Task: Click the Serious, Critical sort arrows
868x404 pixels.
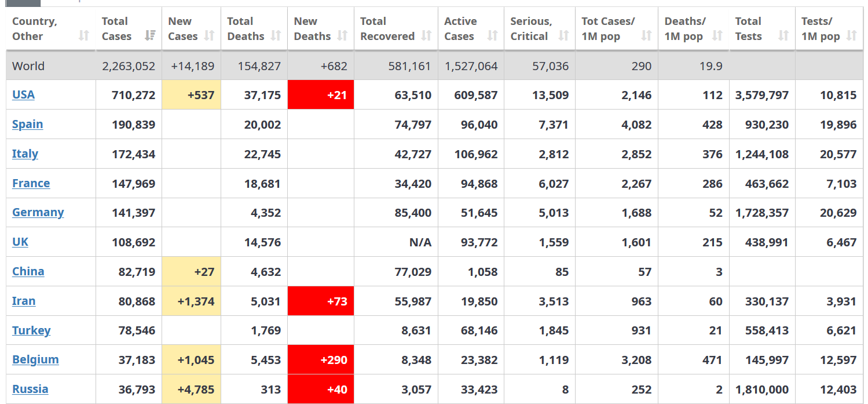Action: [563, 36]
